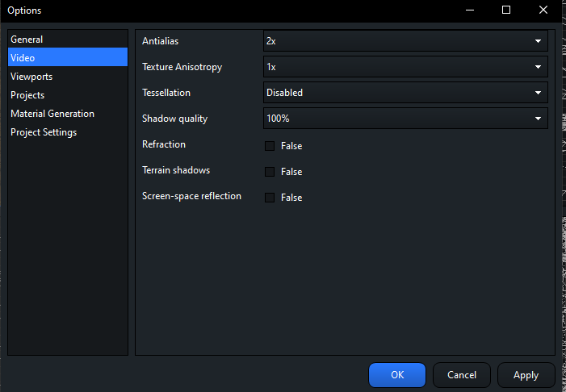Image resolution: width=566 pixels, height=392 pixels.
Task: Open Project Settings category
Action: 44,132
